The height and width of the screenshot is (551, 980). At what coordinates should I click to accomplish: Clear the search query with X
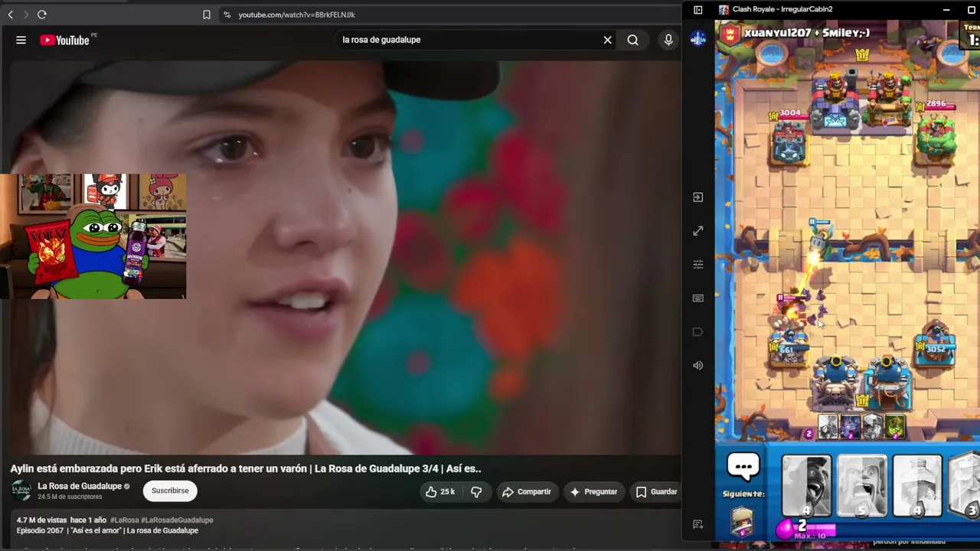(608, 40)
